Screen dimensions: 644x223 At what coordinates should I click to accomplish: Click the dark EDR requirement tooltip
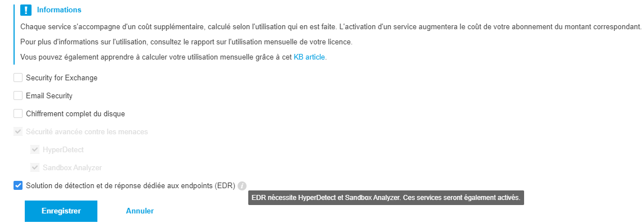coord(386,198)
